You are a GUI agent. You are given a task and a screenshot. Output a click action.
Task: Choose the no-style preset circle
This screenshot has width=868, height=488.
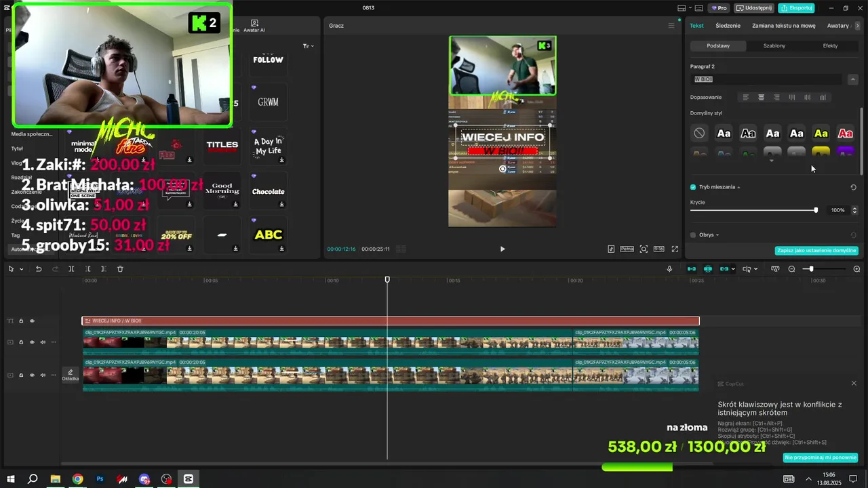tap(699, 134)
